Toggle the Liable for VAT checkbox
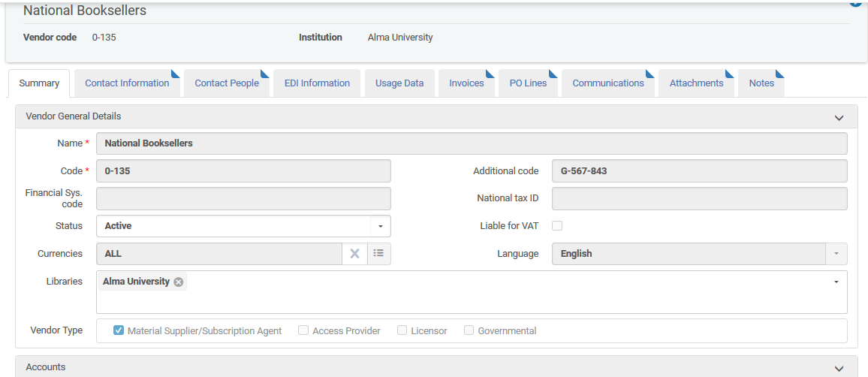The width and height of the screenshot is (868, 377). point(557,226)
